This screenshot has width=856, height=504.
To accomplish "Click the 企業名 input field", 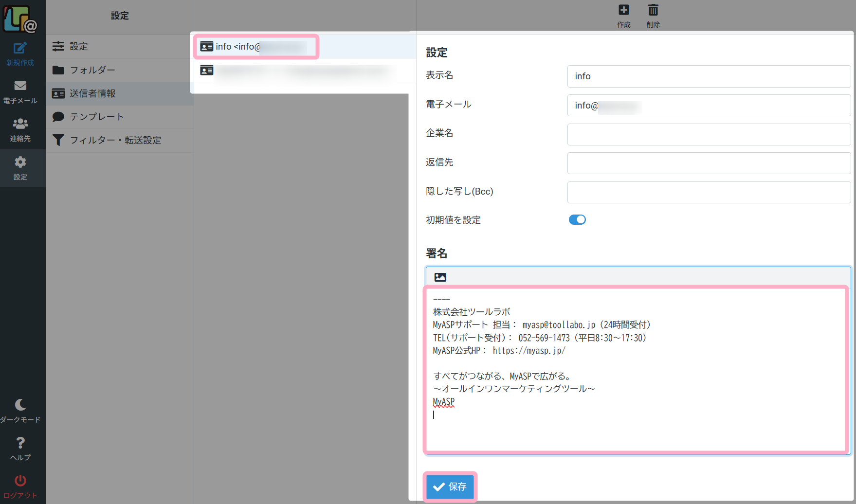I will [x=709, y=134].
